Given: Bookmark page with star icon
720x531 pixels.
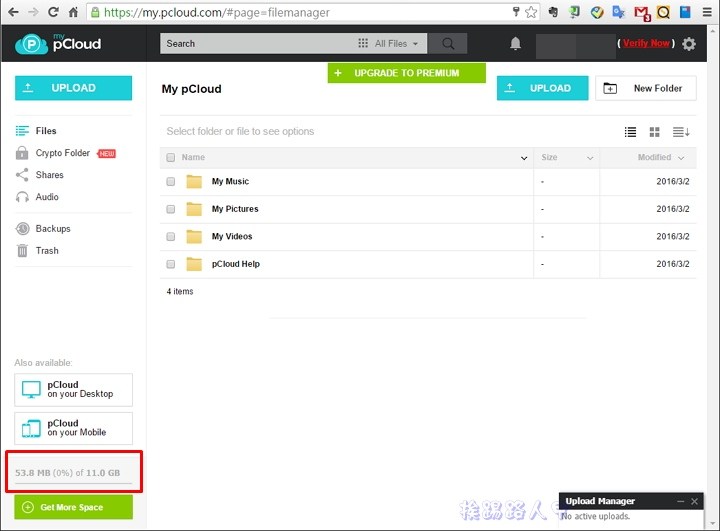Looking at the screenshot, I should (531, 12).
